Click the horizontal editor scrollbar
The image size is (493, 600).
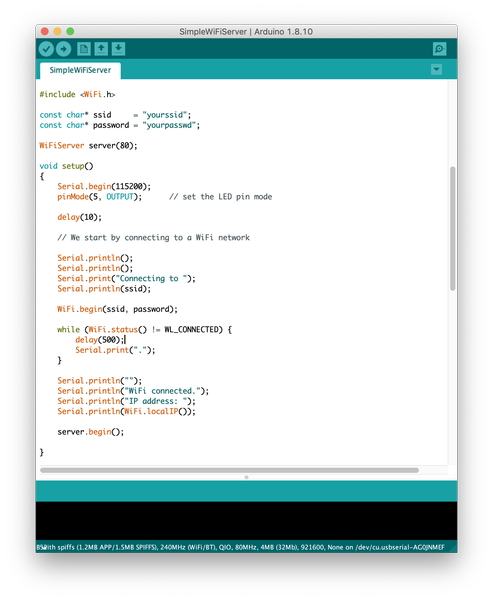point(229,470)
